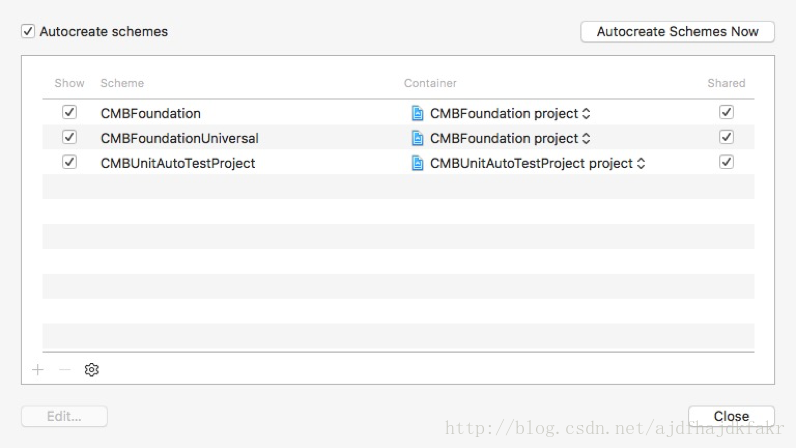This screenshot has height=448, width=796.
Task: Click the Close button
Action: [x=731, y=416]
